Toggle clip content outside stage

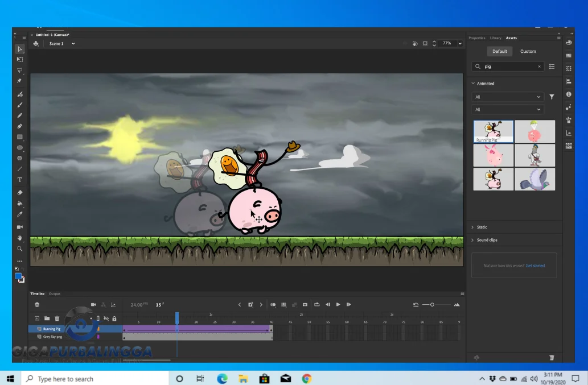(425, 43)
